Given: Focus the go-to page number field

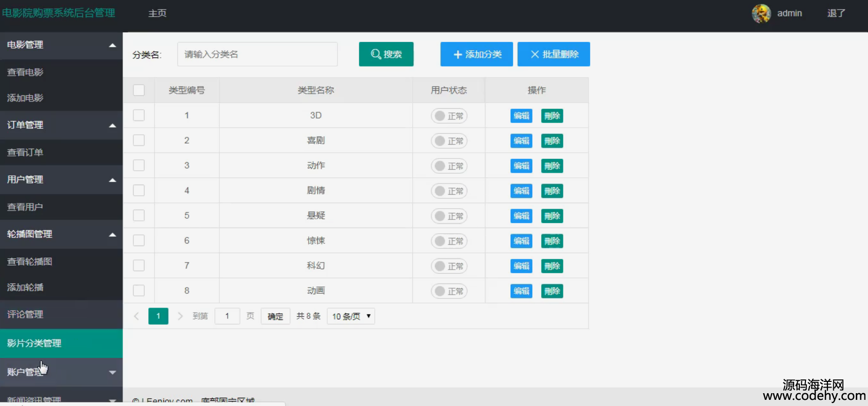Looking at the screenshot, I should (227, 316).
